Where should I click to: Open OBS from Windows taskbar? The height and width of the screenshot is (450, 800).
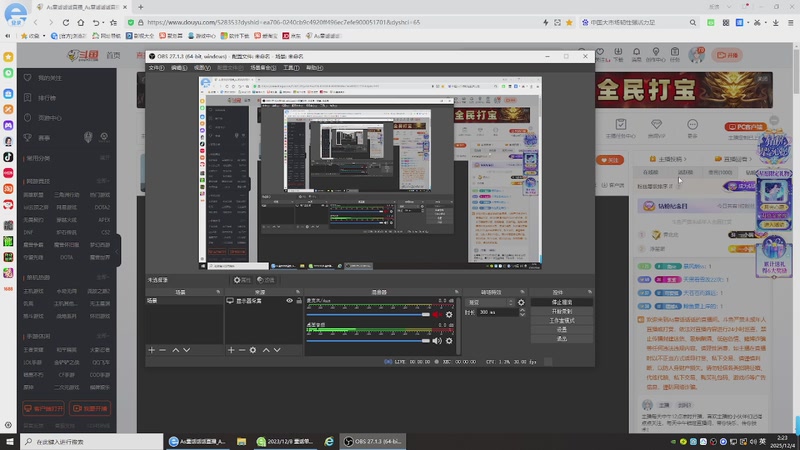click(373, 441)
